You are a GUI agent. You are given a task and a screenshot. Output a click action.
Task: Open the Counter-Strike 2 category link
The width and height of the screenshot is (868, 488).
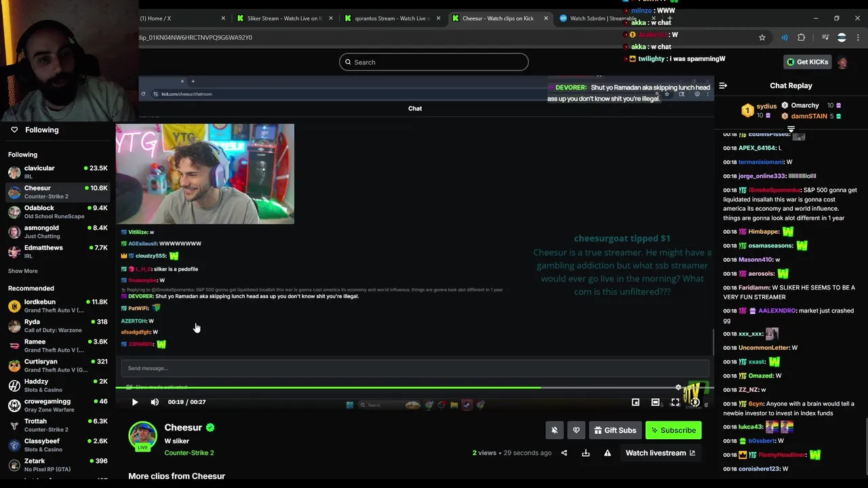(x=189, y=453)
